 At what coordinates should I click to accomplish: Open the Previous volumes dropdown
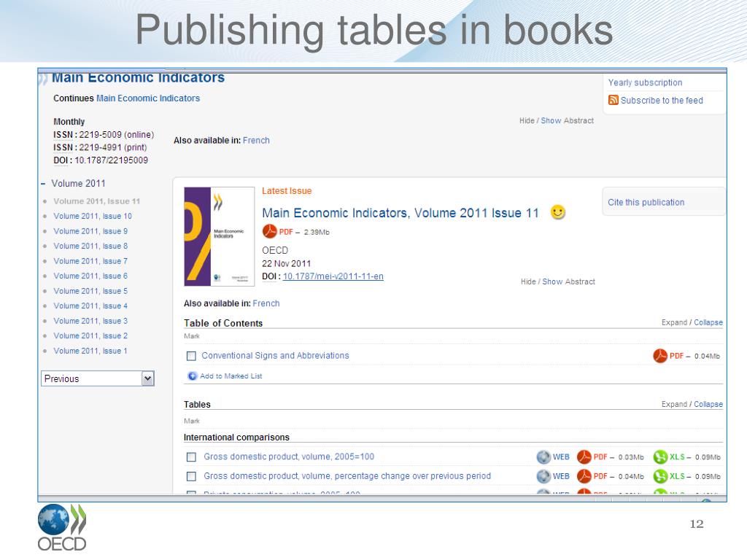point(98,378)
